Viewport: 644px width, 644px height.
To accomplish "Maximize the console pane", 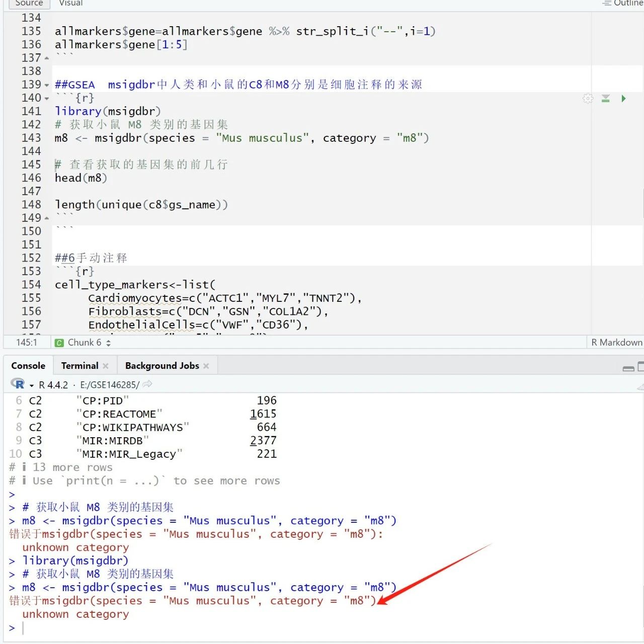I will [x=640, y=367].
